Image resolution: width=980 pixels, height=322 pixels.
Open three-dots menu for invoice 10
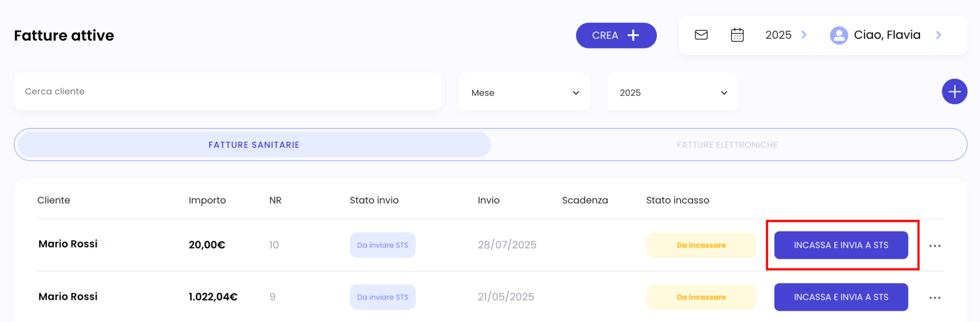[935, 246]
